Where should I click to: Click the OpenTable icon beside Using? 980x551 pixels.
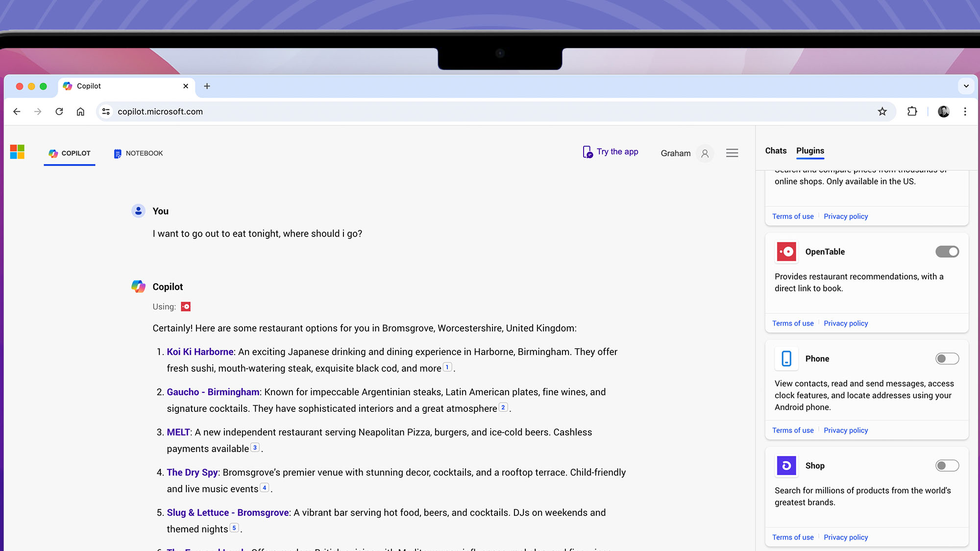pyautogui.click(x=186, y=307)
